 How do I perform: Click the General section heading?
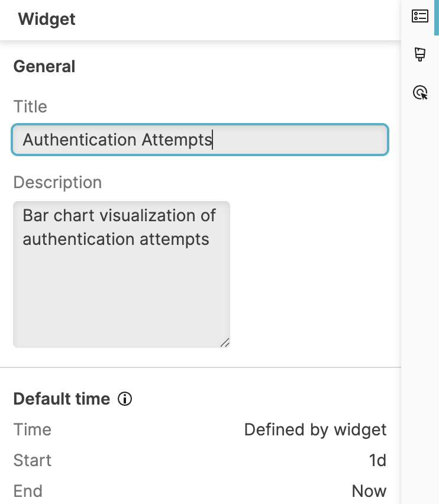[44, 66]
